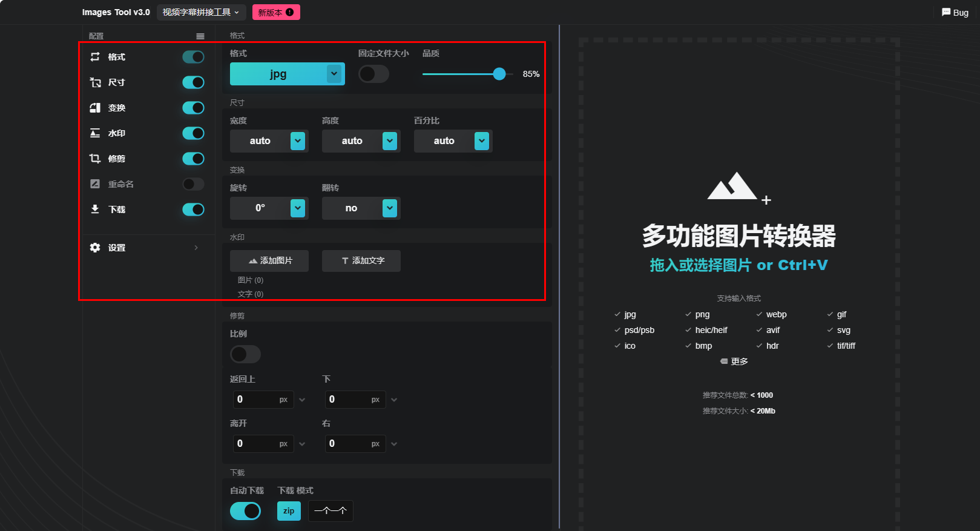Click the 下 crop input field
The height and width of the screenshot is (531, 980).
click(355, 400)
